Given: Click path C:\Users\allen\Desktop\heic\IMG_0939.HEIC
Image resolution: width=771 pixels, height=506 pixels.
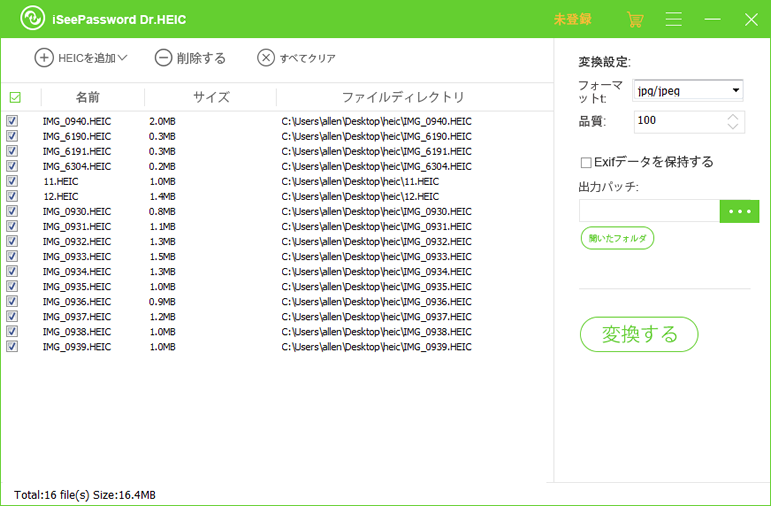Looking at the screenshot, I should click(376, 347).
